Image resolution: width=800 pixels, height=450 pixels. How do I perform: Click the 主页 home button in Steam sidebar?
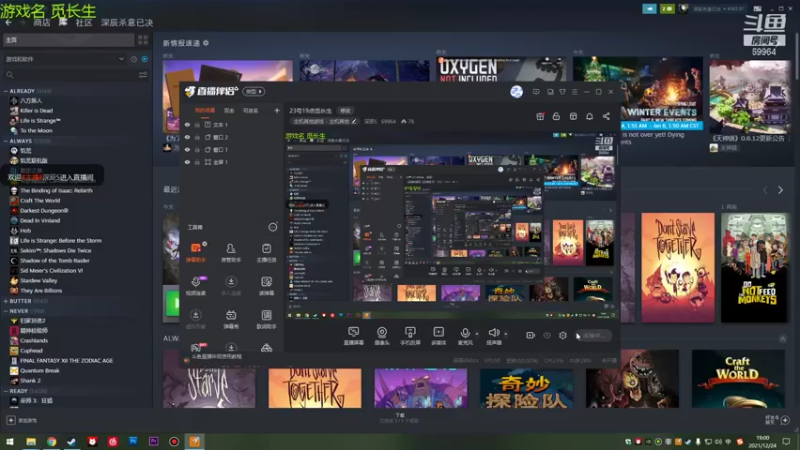coord(69,40)
